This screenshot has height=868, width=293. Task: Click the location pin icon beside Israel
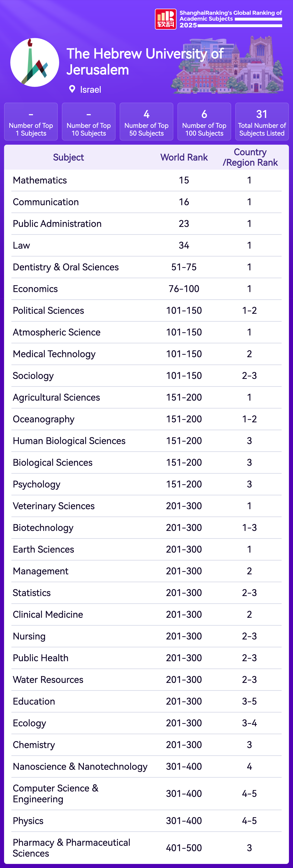pos(72,89)
